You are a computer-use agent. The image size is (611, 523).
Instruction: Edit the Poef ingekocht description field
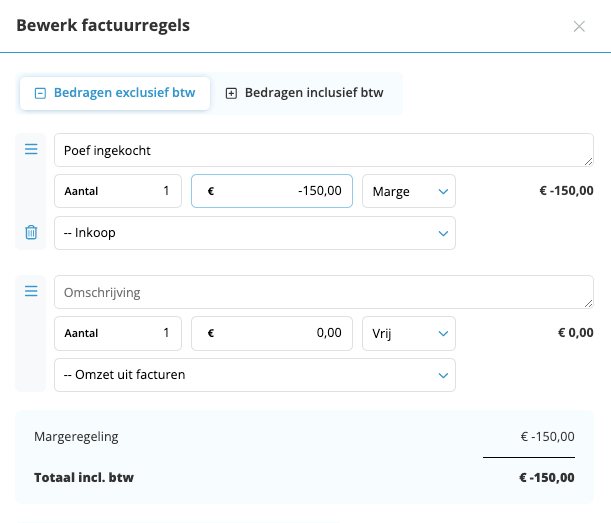click(x=324, y=150)
